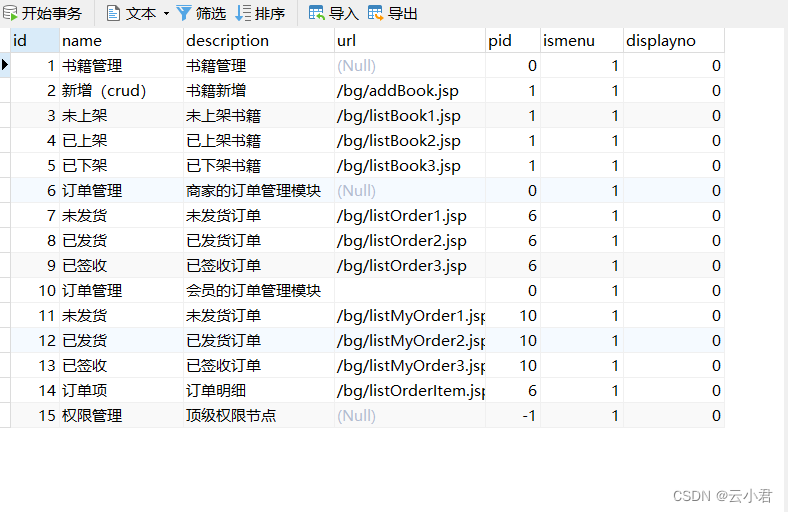Select description cell 已上架书籍
Screen dimensions: 788x512
259,141
